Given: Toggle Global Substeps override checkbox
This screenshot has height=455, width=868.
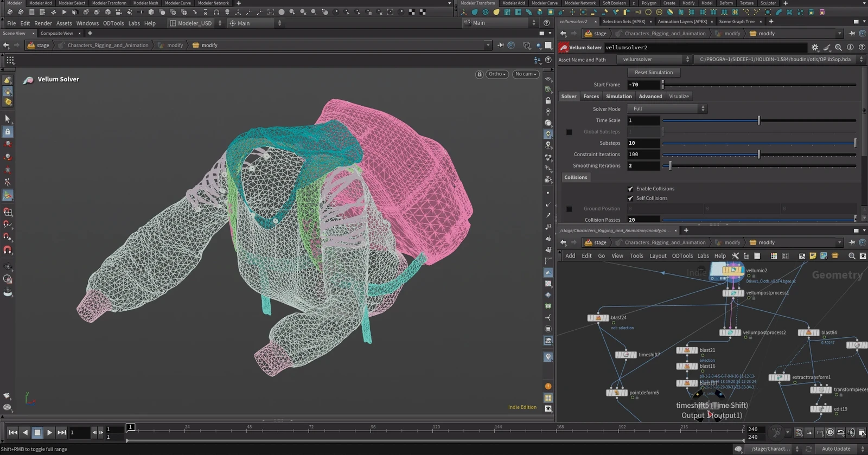Looking at the screenshot, I should [569, 132].
